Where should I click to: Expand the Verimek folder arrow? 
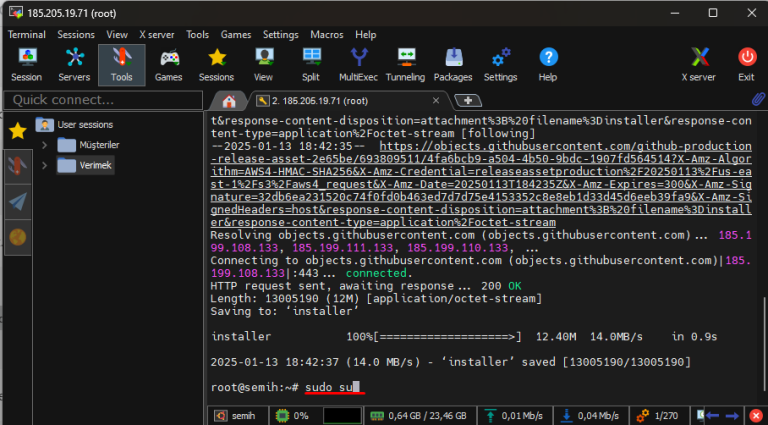click(44, 165)
